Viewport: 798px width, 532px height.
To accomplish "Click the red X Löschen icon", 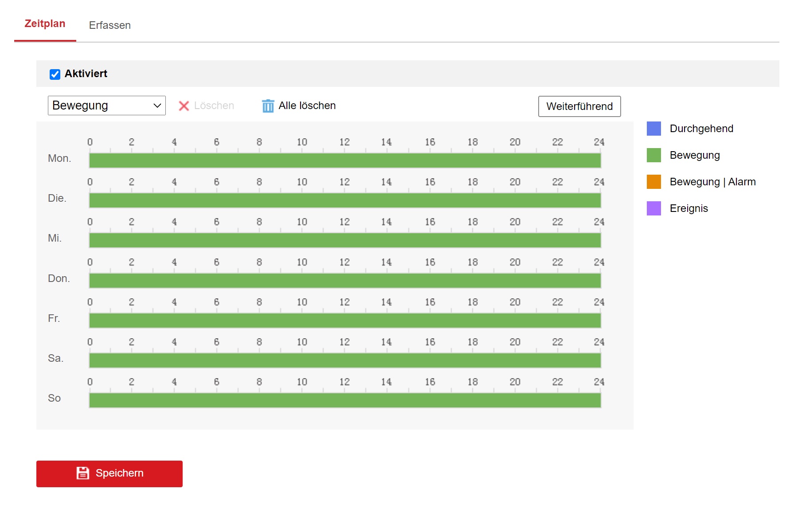I will (x=184, y=106).
